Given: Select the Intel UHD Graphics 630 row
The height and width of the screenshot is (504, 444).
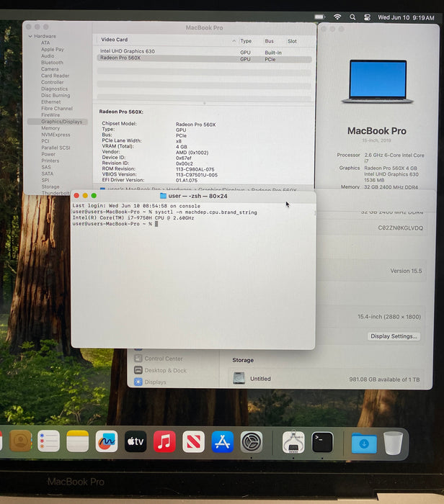Looking at the screenshot, I should tap(204, 51).
